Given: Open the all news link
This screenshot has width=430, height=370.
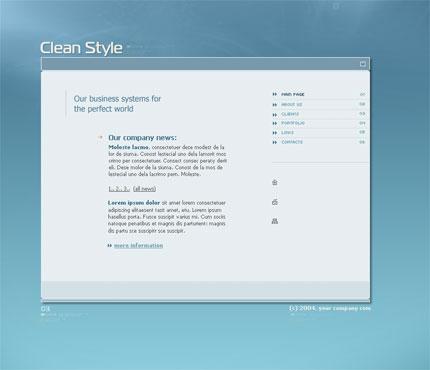Looking at the screenshot, I should 144,189.
